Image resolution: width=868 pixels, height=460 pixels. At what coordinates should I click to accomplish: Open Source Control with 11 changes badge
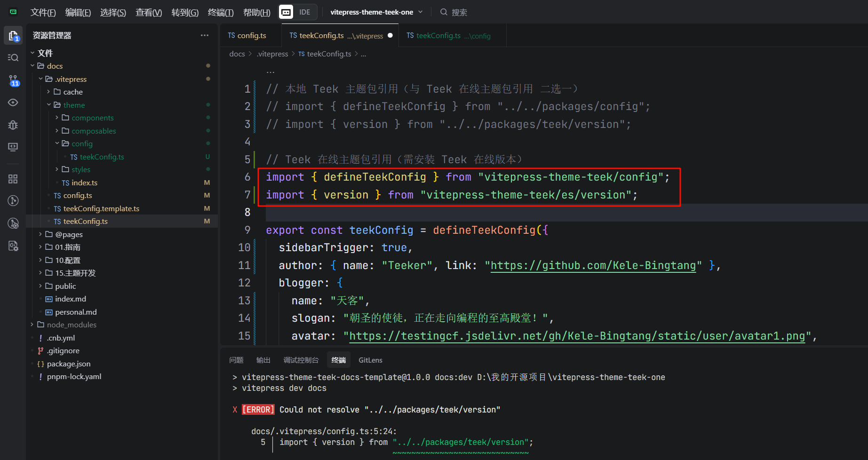coord(13,80)
